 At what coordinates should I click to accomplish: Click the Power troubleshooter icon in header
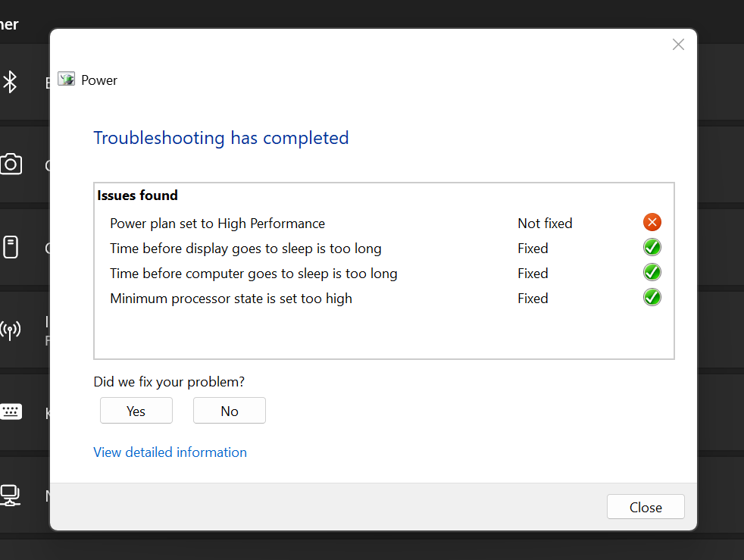67,80
